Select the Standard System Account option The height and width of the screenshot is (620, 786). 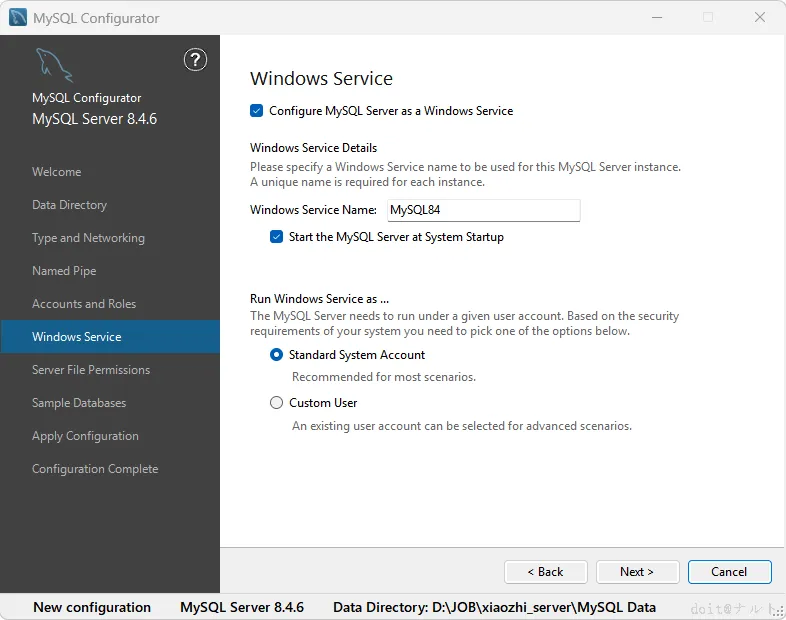[277, 355]
